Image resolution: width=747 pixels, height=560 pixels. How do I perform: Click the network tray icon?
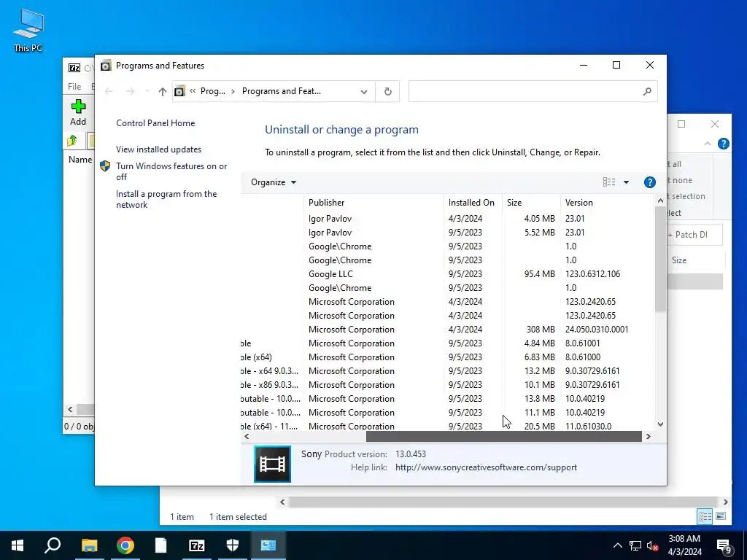[x=635, y=545]
